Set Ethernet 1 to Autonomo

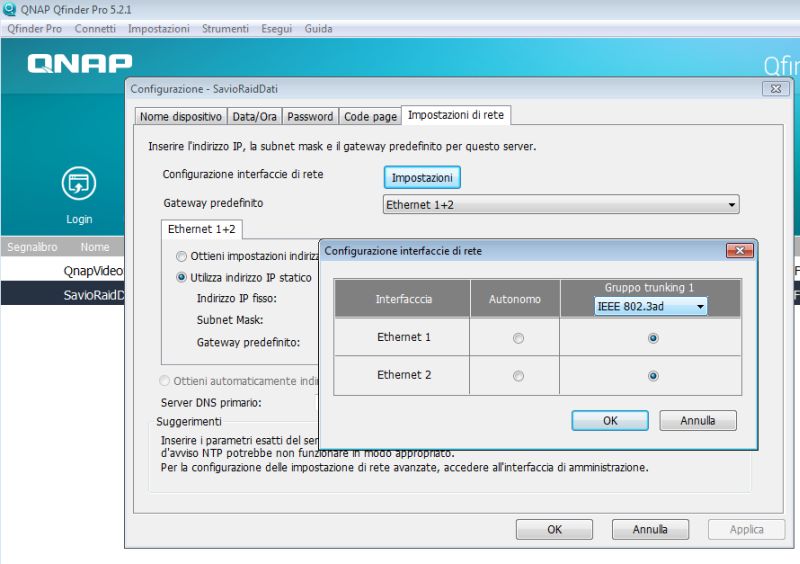pos(517,338)
